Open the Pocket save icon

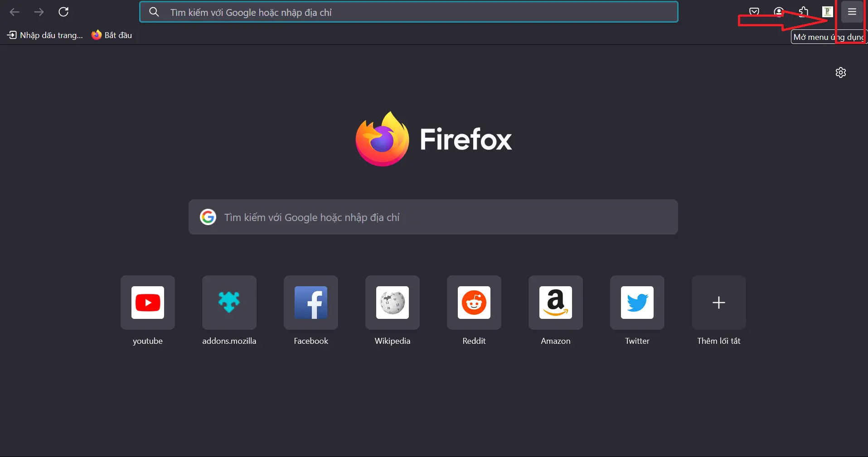(754, 12)
